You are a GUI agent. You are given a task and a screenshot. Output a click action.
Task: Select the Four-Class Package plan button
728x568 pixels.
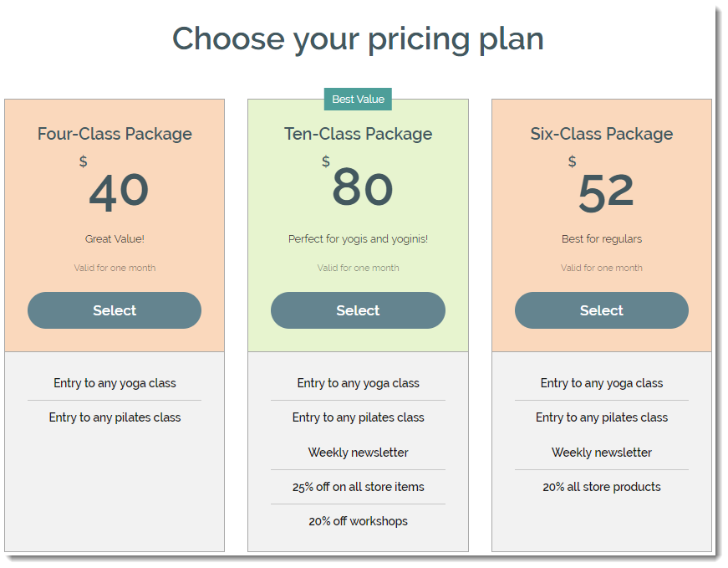[115, 310]
